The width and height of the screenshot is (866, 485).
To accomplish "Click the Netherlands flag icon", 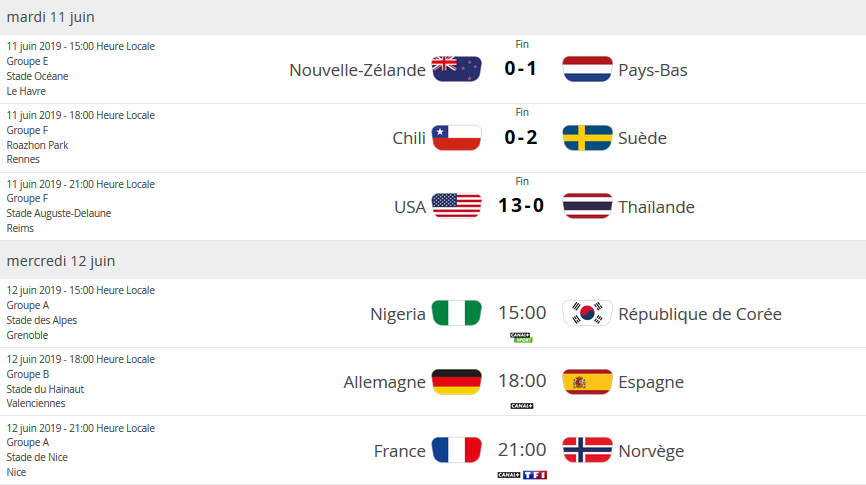I will click(587, 69).
